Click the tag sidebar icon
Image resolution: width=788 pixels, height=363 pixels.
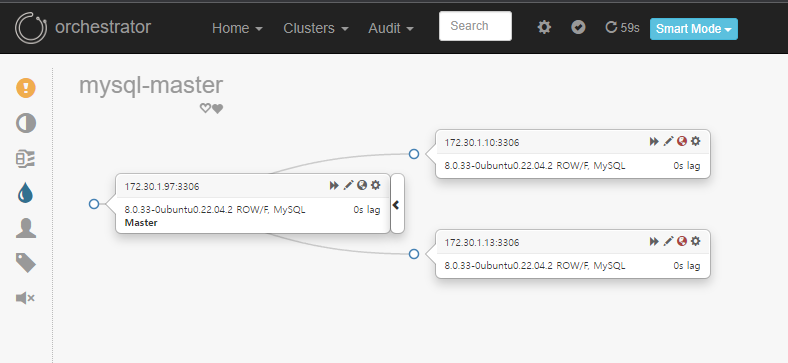(x=26, y=263)
